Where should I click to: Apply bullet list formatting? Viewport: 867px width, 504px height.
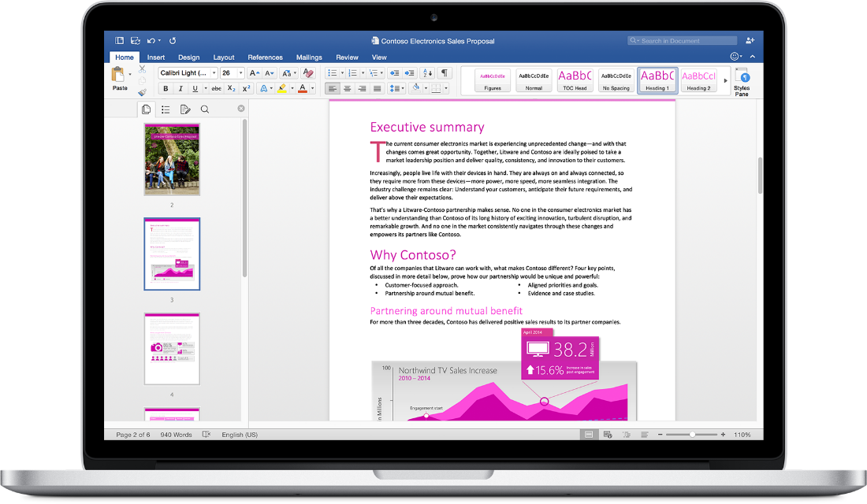pos(332,72)
